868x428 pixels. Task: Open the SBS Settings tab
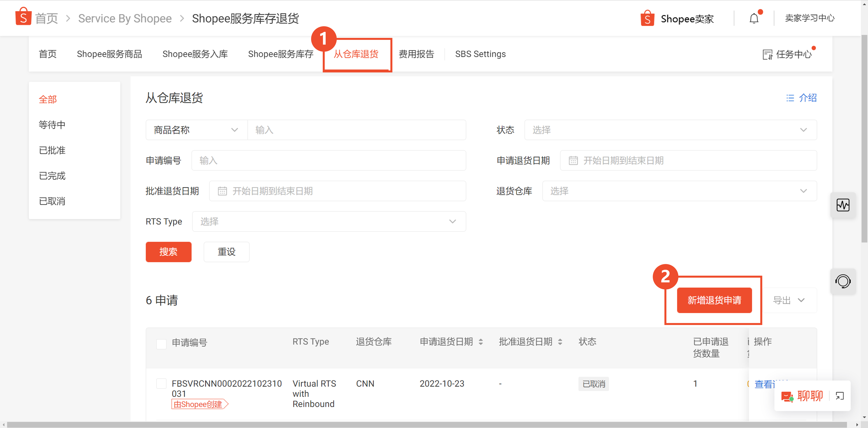pyautogui.click(x=480, y=54)
